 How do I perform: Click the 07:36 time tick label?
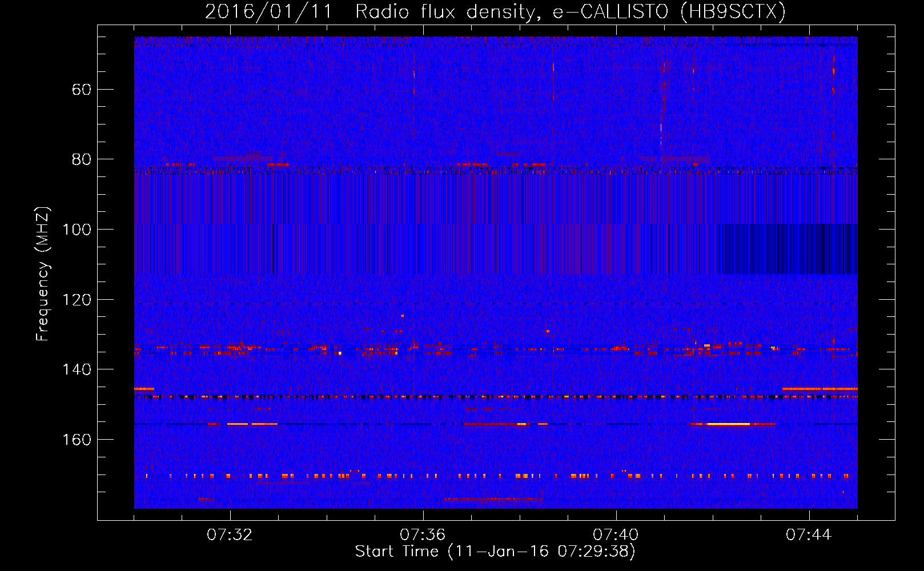click(x=423, y=535)
